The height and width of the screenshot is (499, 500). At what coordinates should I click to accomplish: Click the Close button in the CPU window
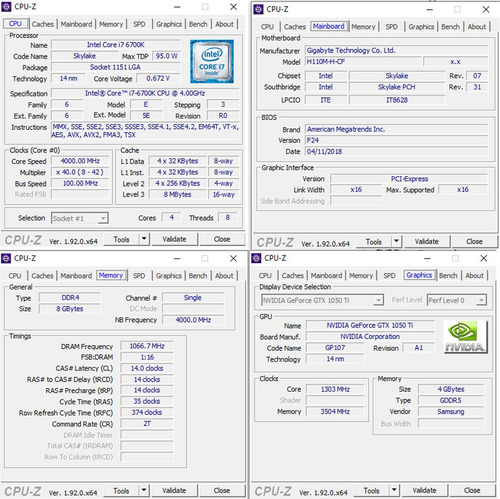(x=222, y=239)
